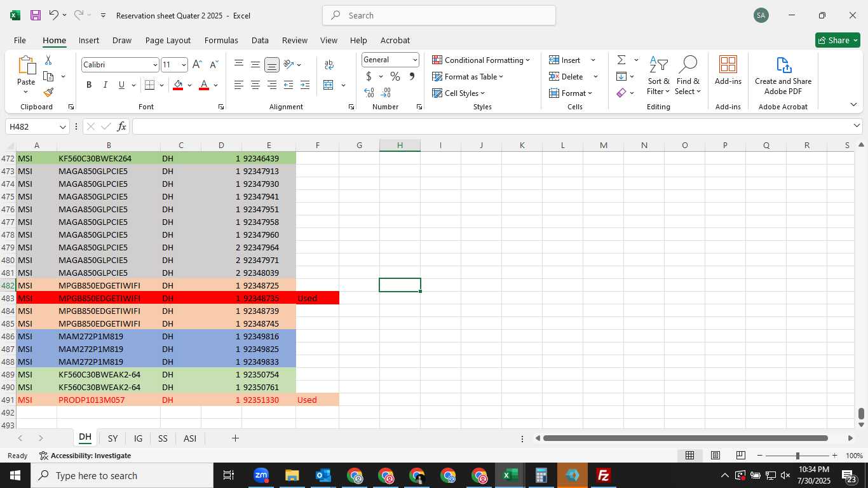The height and width of the screenshot is (488, 868).
Task: Toggle top vertical alignment
Action: (x=238, y=65)
